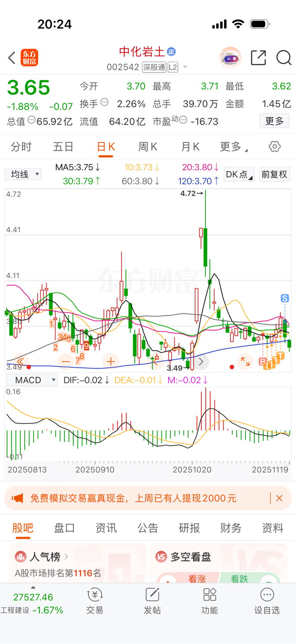This screenshot has height=644, width=296.
Task: Open 资讯 tab
Action: pyautogui.click(x=106, y=528)
